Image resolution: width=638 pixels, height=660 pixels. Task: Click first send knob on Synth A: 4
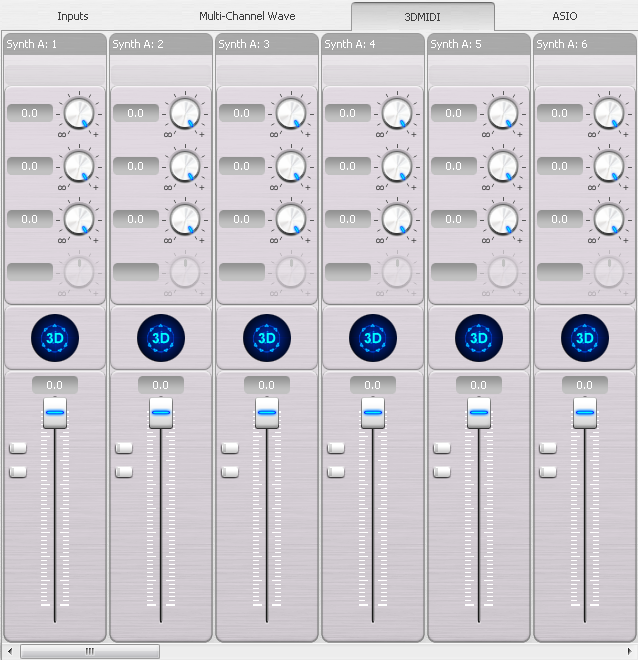pyautogui.click(x=397, y=113)
